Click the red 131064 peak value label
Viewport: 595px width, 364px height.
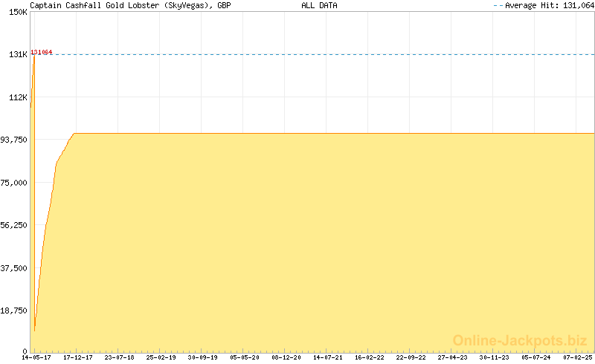click(42, 52)
